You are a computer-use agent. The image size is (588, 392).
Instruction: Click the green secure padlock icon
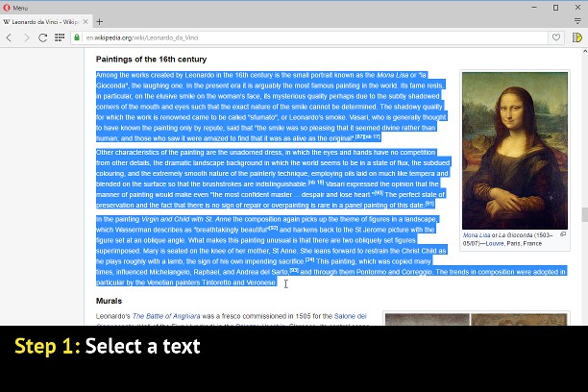(76, 37)
